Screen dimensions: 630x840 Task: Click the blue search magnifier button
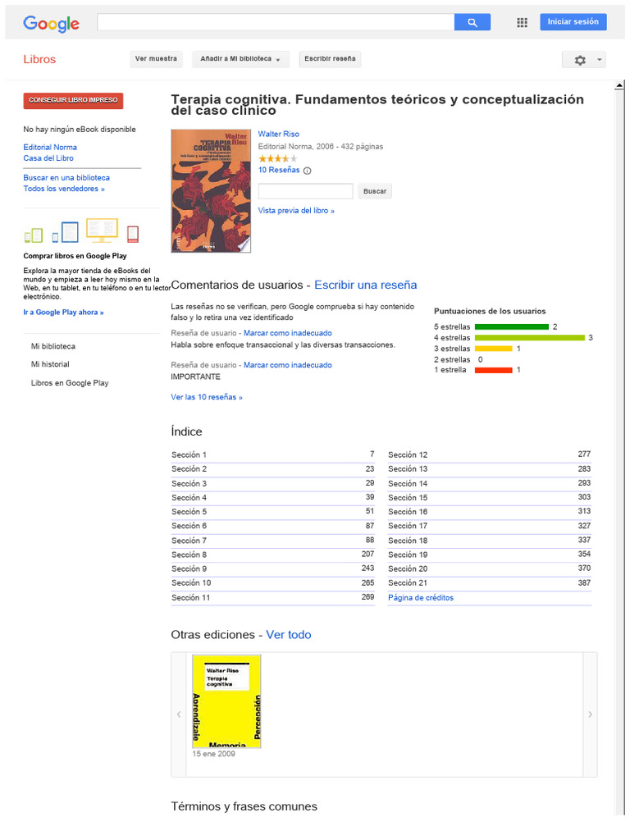(472, 22)
